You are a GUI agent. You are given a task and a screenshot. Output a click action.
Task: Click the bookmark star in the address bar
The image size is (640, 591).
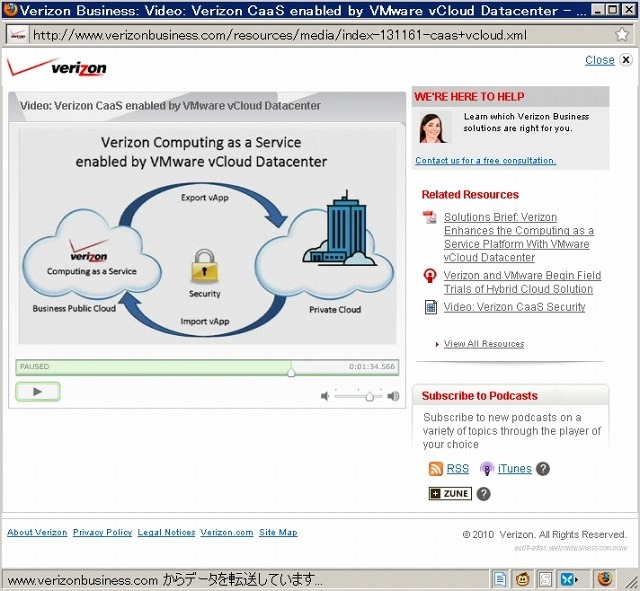pos(622,35)
